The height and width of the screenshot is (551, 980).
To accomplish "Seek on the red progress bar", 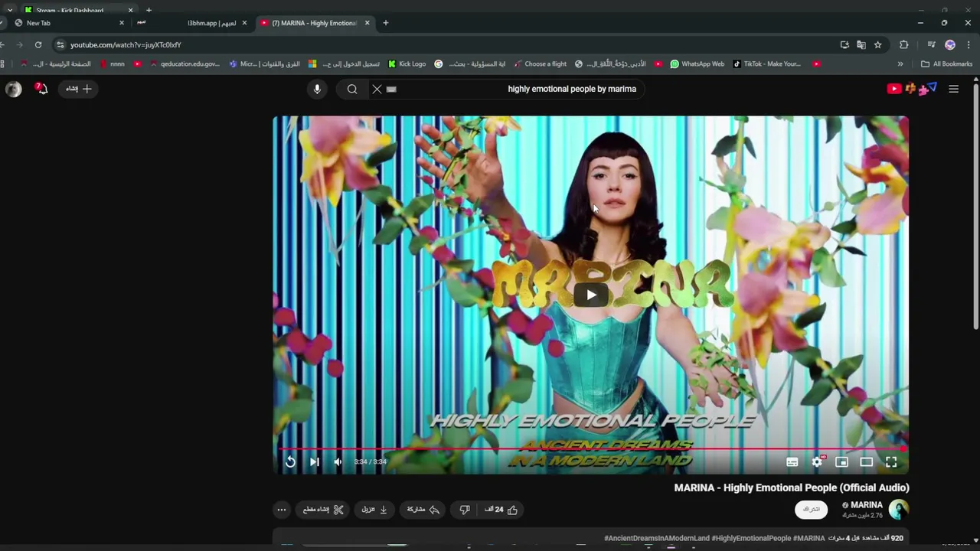I will [x=590, y=448].
